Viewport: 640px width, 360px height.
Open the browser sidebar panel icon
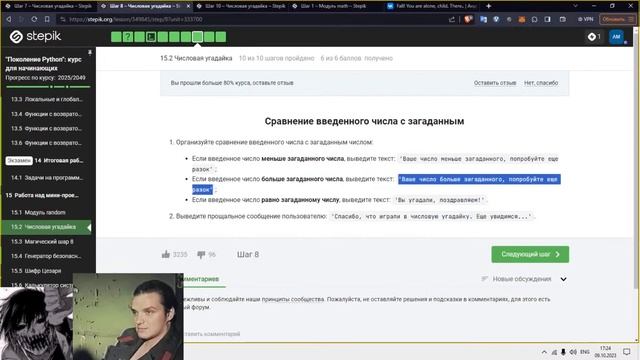547,19
